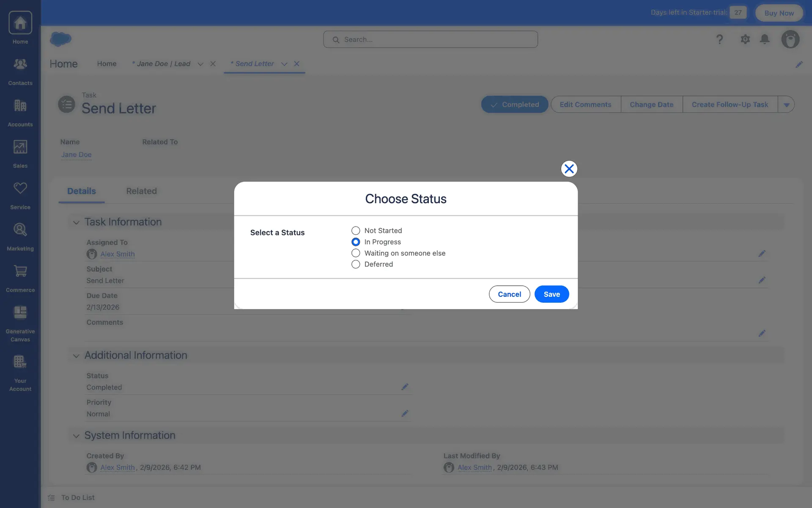Select the Deferred status option
812x508 pixels.
click(x=356, y=264)
